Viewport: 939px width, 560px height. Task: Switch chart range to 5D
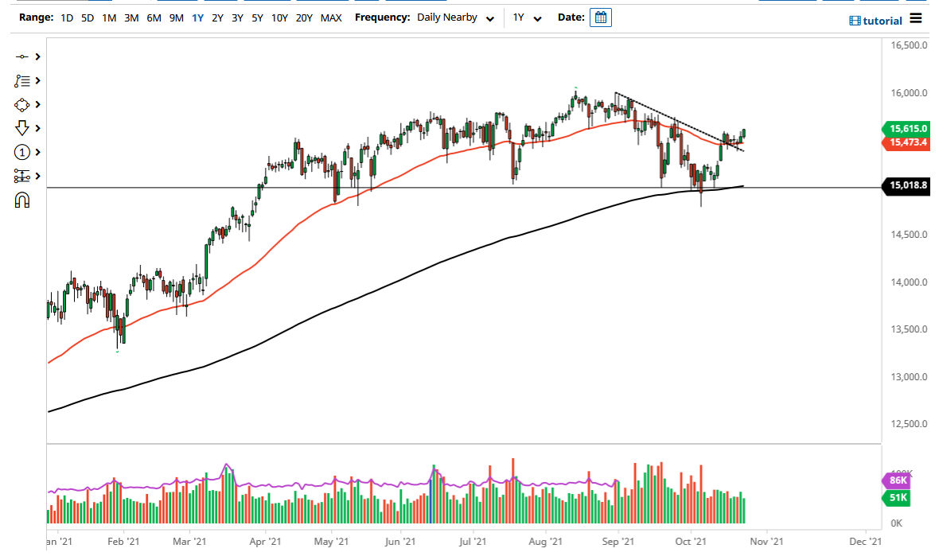(86, 17)
